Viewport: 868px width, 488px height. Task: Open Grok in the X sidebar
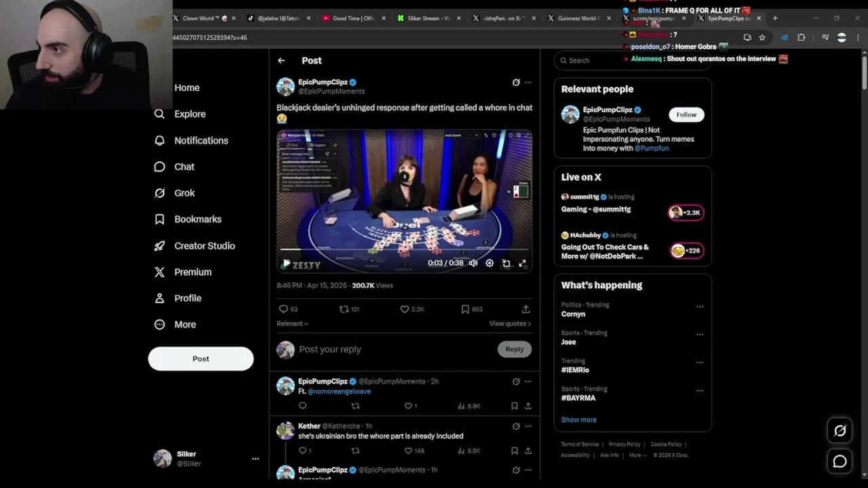tap(174, 193)
